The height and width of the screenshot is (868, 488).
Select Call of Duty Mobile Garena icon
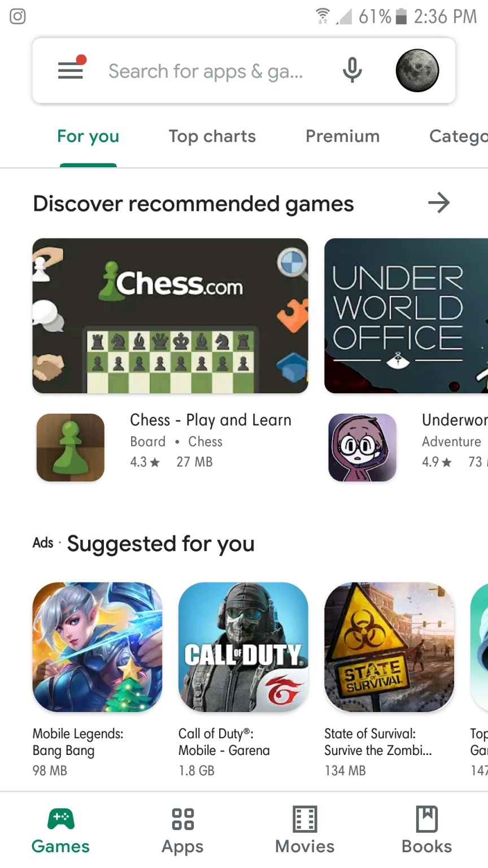243,647
